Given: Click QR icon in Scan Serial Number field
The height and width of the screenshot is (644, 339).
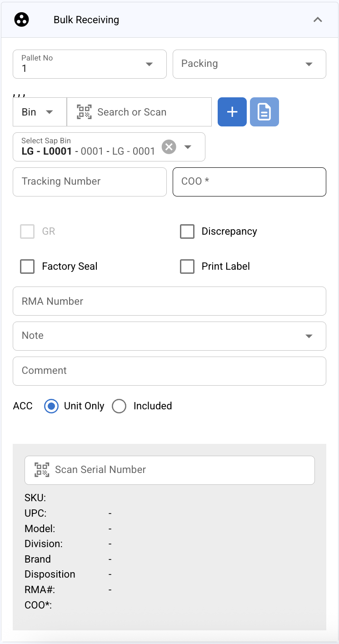Looking at the screenshot, I should pyautogui.click(x=42, y=469).
